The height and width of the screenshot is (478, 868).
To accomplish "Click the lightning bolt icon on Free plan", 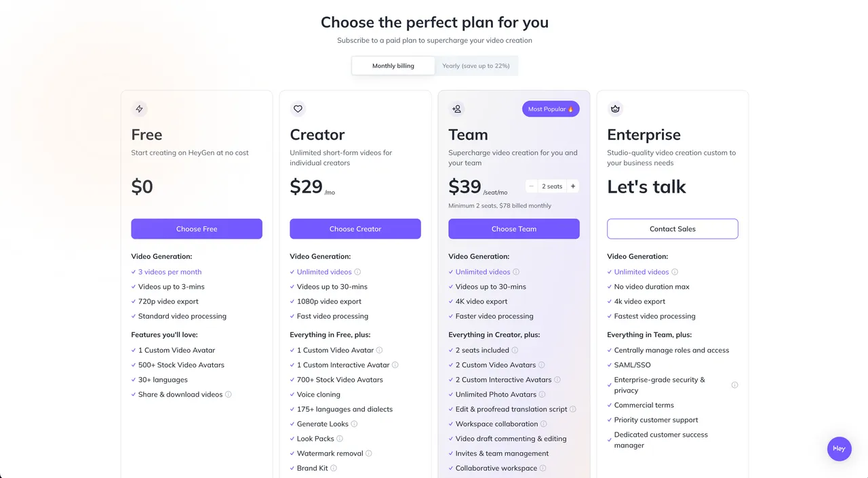I will (x=140, y=108).
